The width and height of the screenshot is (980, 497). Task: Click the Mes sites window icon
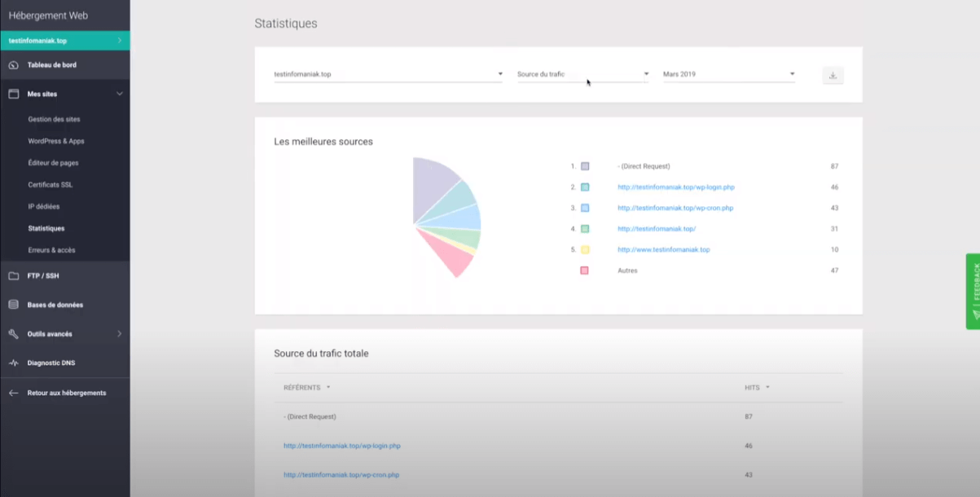(13, 95)
